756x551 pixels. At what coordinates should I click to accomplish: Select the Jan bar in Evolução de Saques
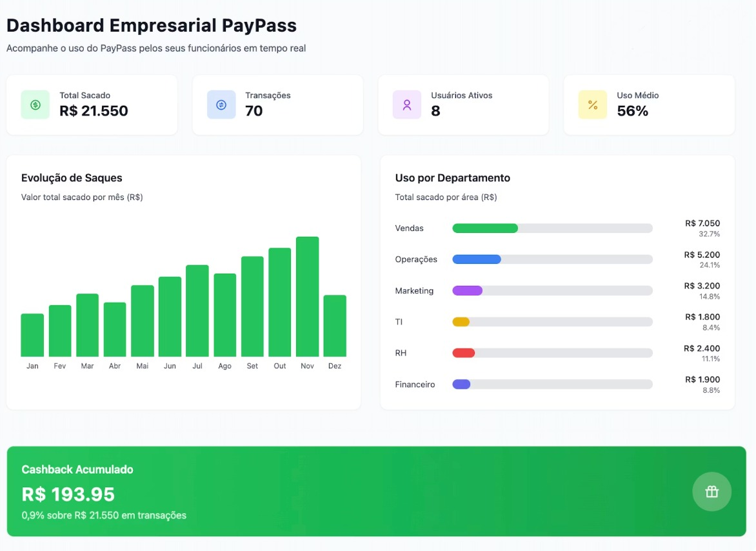[32, 336]
